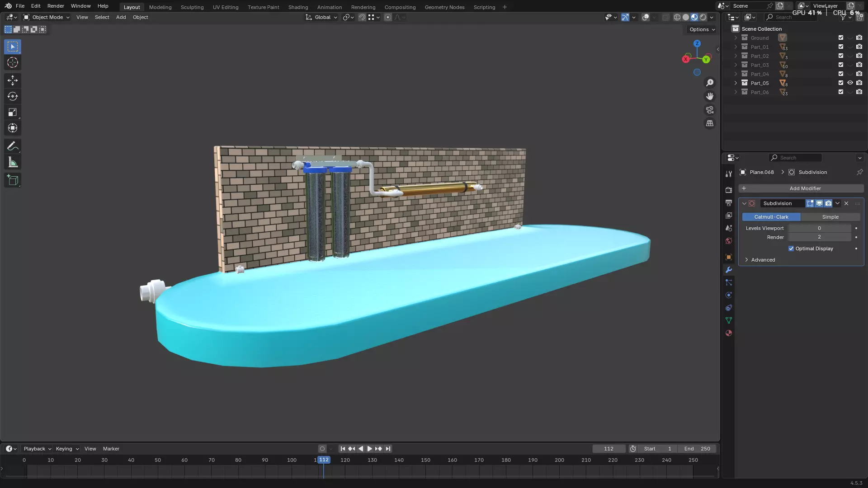Click the zoom magnifier viewport icon

coord(710,83)
